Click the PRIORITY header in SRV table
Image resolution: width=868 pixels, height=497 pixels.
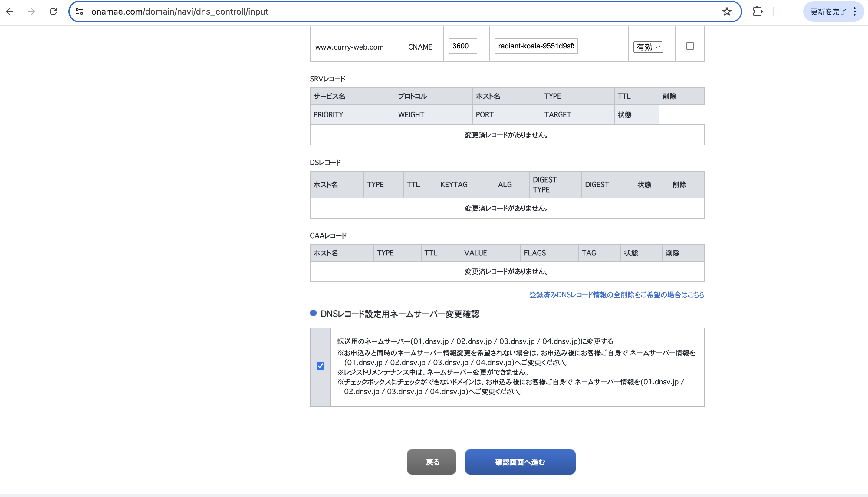(x=352, y=115)
